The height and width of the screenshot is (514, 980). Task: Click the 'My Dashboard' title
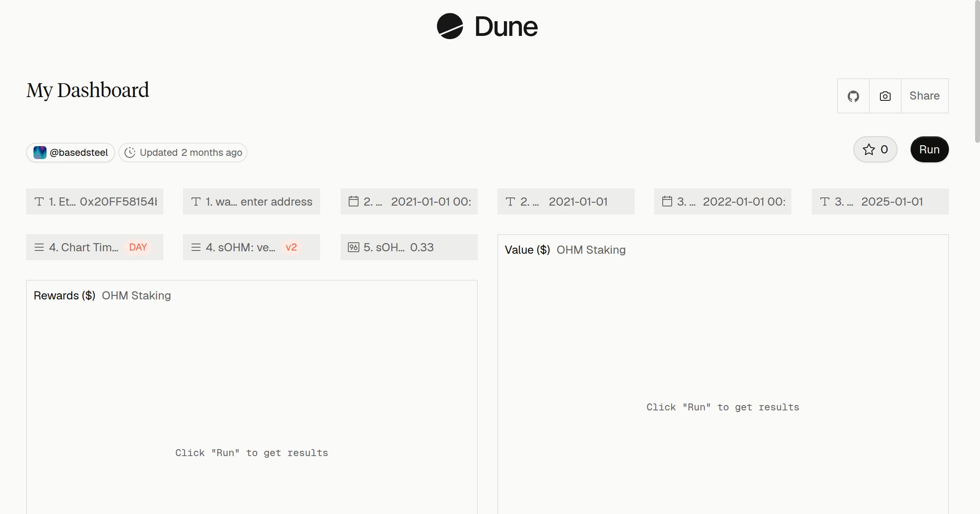[x=88, y=90]
